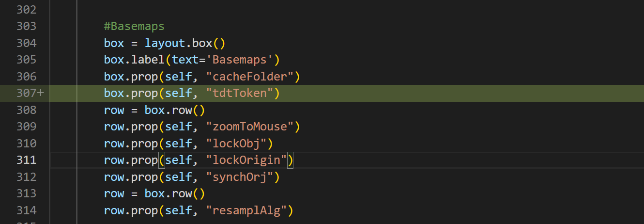Click the #Basemaps comment text

(x=134, y=26)
